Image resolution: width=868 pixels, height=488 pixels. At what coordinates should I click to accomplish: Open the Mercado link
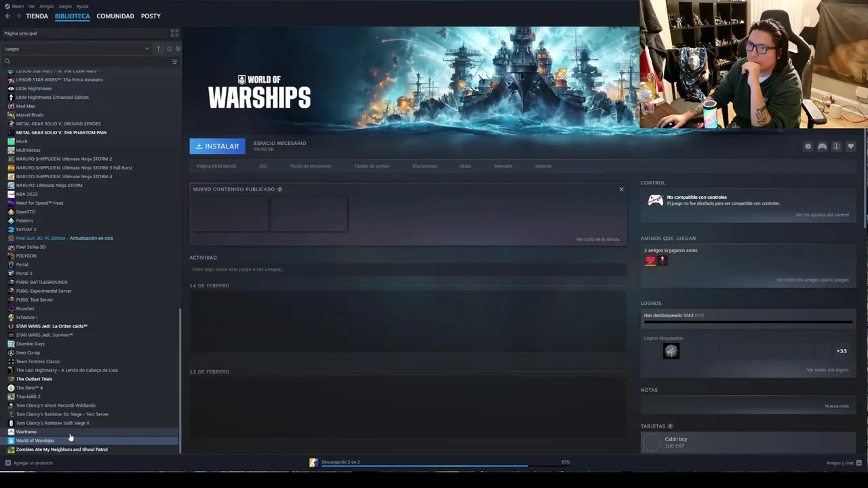point(503,166)
